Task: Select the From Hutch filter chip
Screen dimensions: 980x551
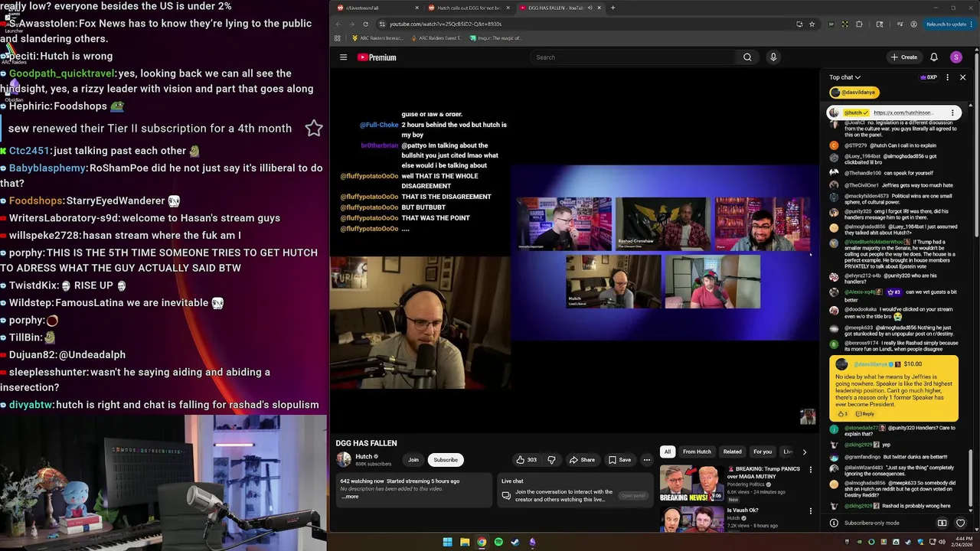Action: [697, 452]
